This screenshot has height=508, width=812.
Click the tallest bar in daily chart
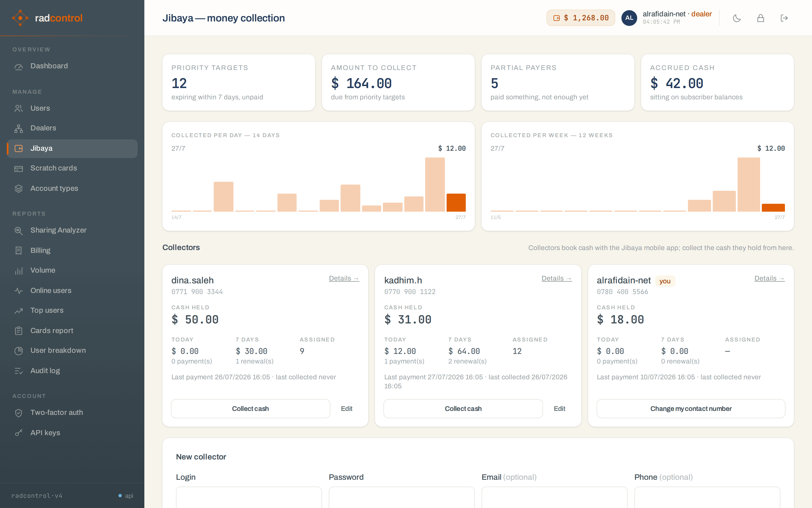(x=435, y=185)
